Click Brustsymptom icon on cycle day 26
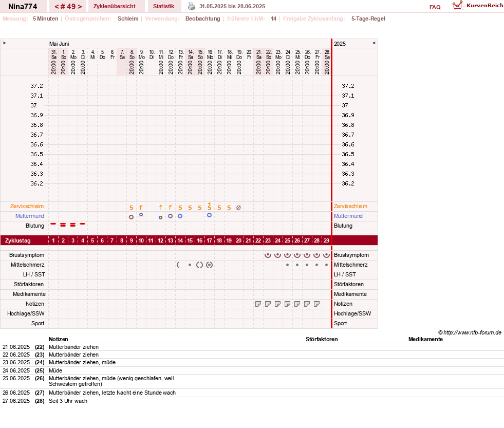This screenshot has height=428, width=504. pyautogui.click(x=297, y=255)
